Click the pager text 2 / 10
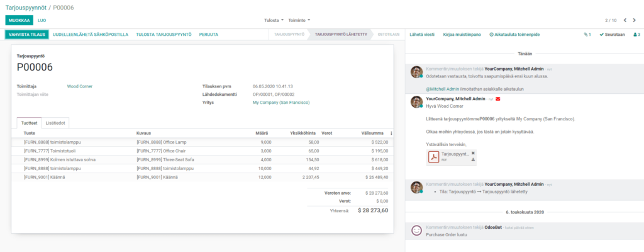The image size is (644, 252). (x=611, y=20)
